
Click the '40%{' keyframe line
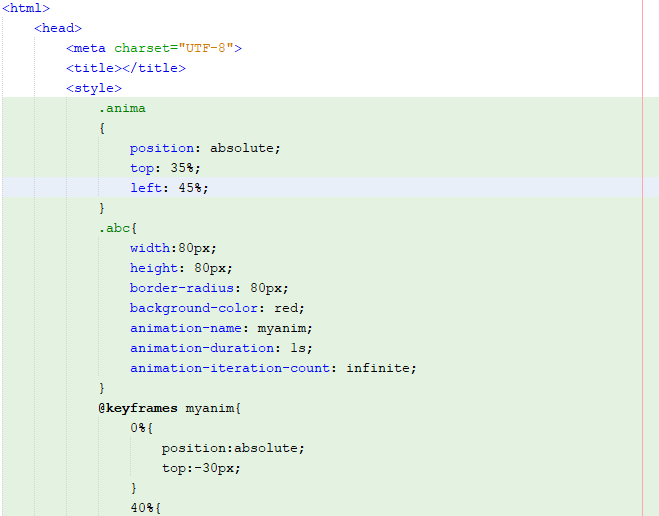click(x=145, y=508)
